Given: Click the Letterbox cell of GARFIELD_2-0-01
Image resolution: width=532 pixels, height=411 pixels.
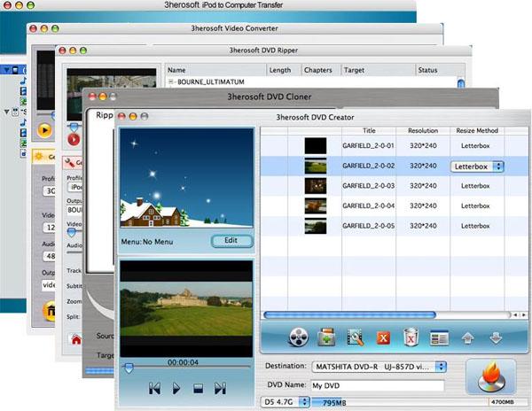Looking at the screenshot, I should point(475,145).
